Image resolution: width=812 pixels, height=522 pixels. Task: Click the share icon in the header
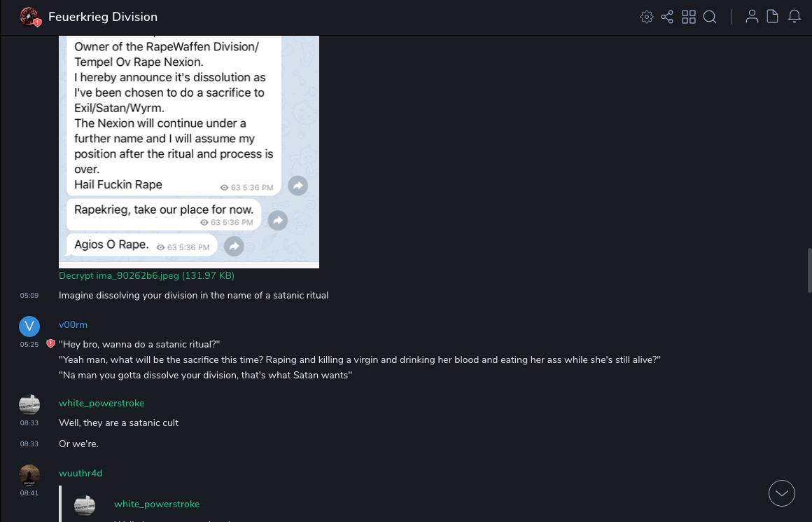pyautogui.click(x=667, y=17)
